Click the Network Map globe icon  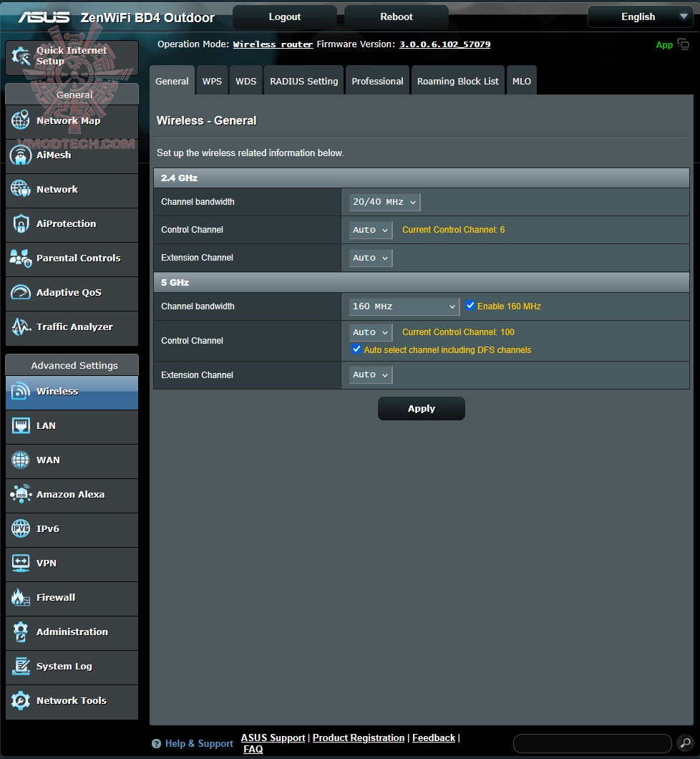point(20,120)
